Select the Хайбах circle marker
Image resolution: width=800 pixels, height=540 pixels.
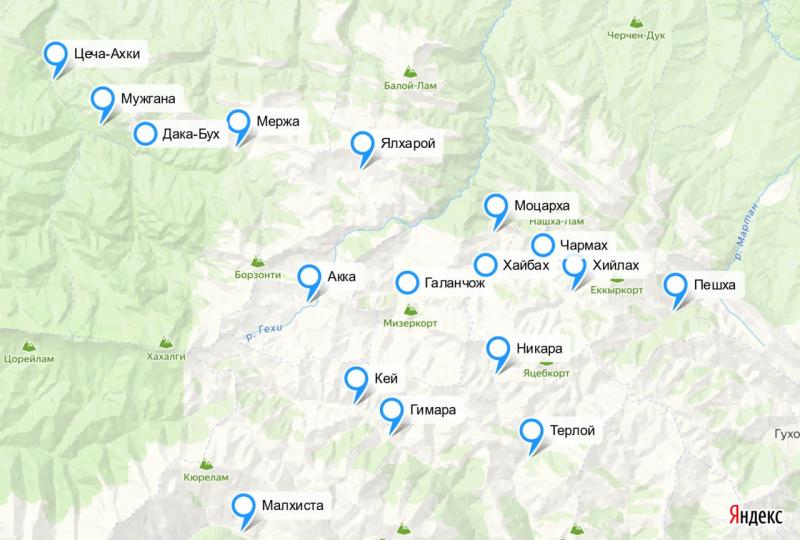coord(485,265)
